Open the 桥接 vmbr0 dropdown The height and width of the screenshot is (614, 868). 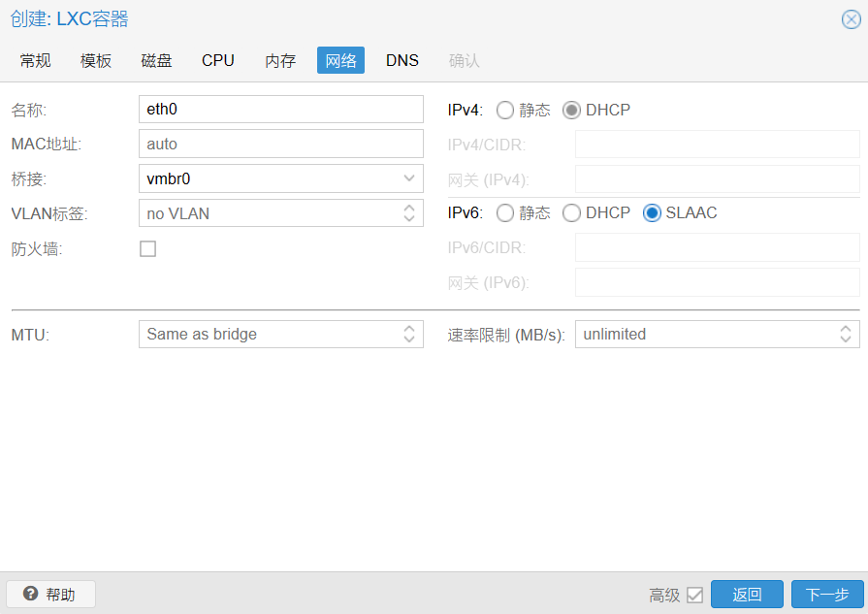(410, 178)
